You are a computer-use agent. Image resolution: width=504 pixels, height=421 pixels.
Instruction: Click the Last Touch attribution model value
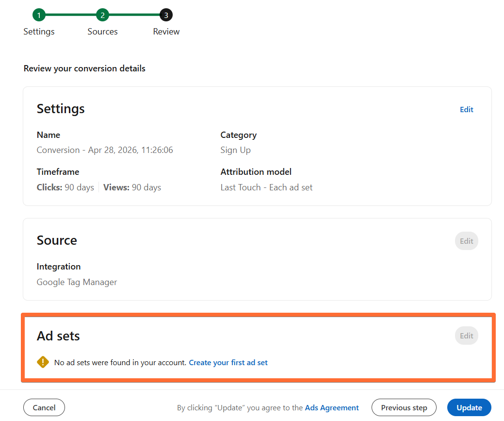pyautogui.click(x=266, y=187)
